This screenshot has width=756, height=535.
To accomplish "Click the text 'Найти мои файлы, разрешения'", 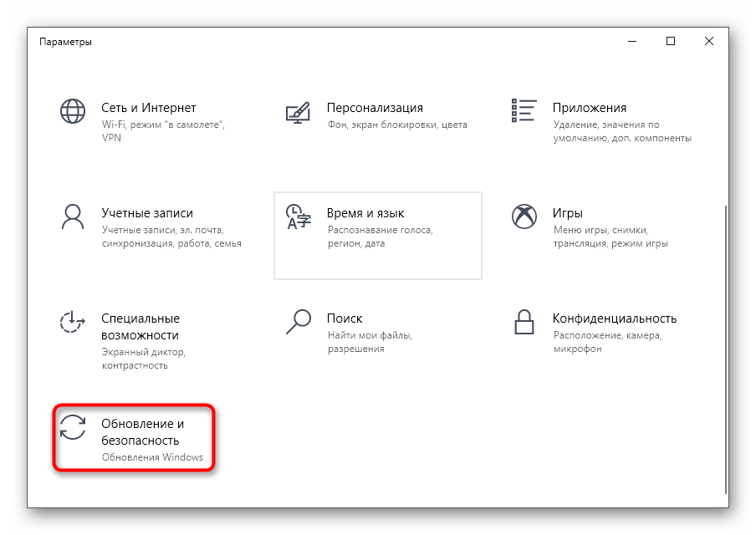I will click(370, 342).
